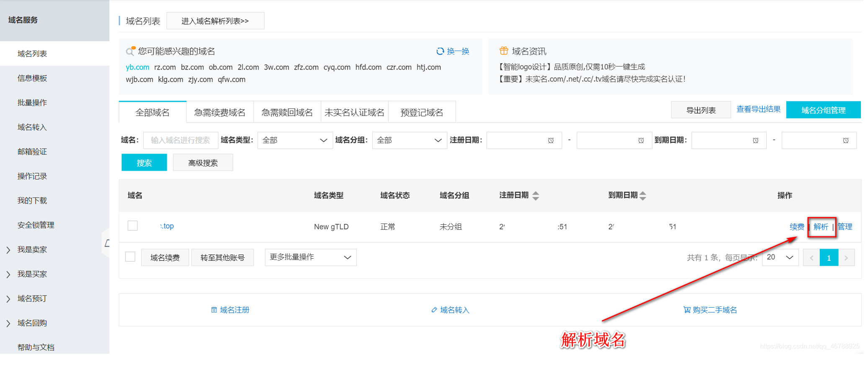Image resolution: width=868 pixels, height=365 pixels.
Task: Click 管理 for the .top domain
Action: (845, 227)
